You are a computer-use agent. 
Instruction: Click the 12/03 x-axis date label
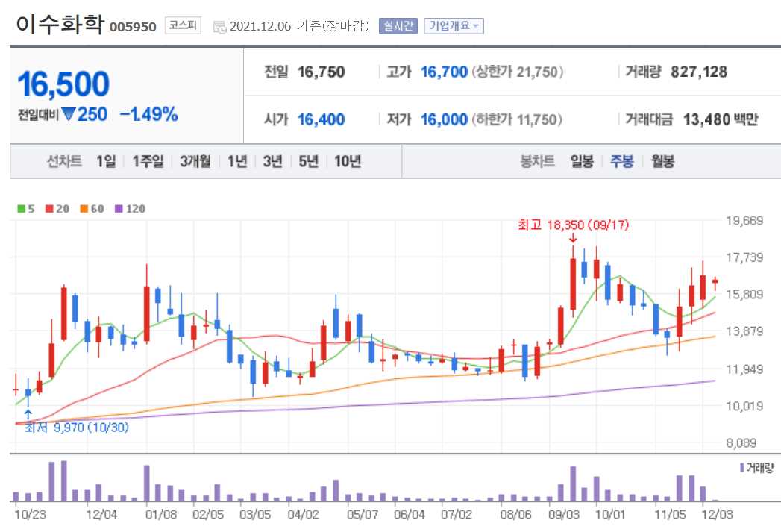pos(717,514)
